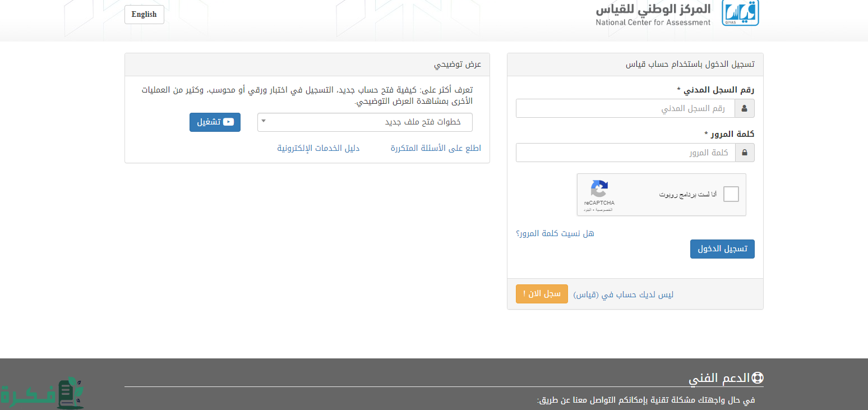Click the YouTube icon on the تشغيل button
This screenshot has width=868, height=410.
point(228,122)
